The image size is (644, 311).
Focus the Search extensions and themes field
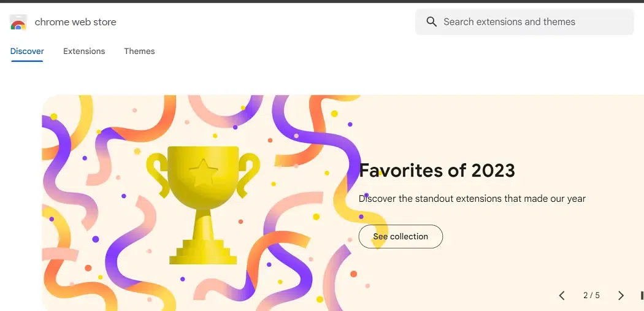point(527,22)
